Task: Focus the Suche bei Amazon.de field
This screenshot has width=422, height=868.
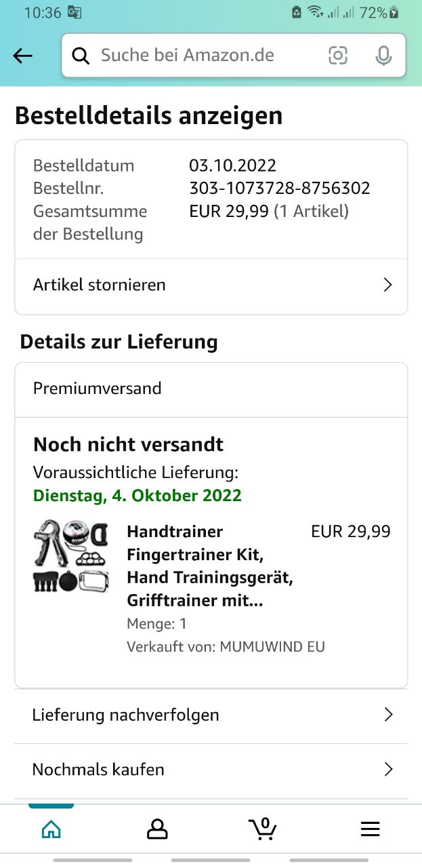Action: [205, 56]
